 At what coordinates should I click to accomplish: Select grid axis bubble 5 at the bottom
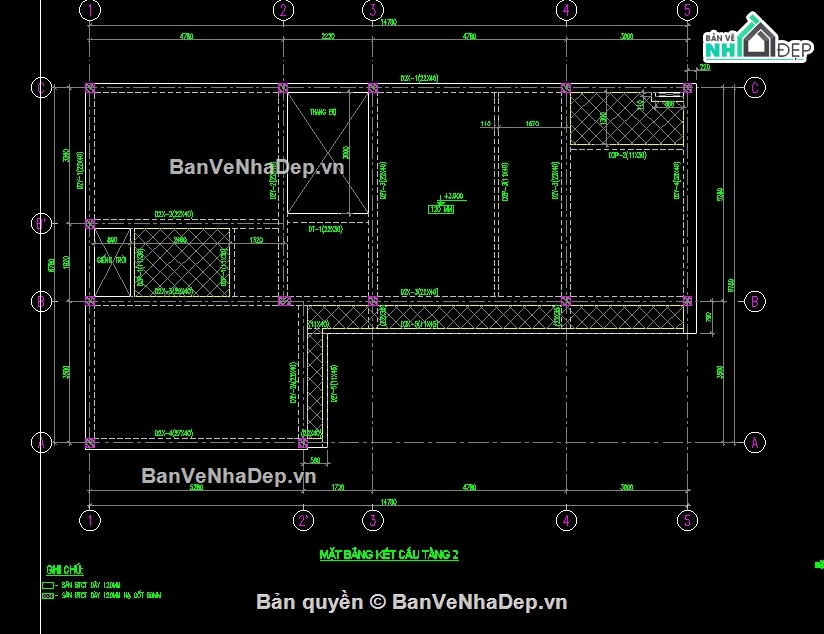pyautogui.click(x=687, y=520)
